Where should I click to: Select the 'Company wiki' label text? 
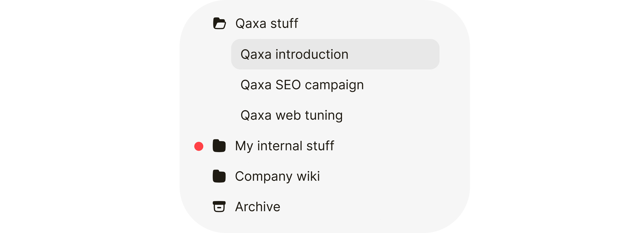(277, 176)
